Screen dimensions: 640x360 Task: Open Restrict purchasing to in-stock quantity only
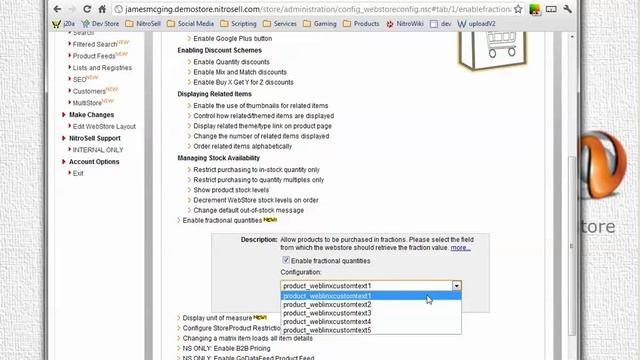click(x=256, y=170)
